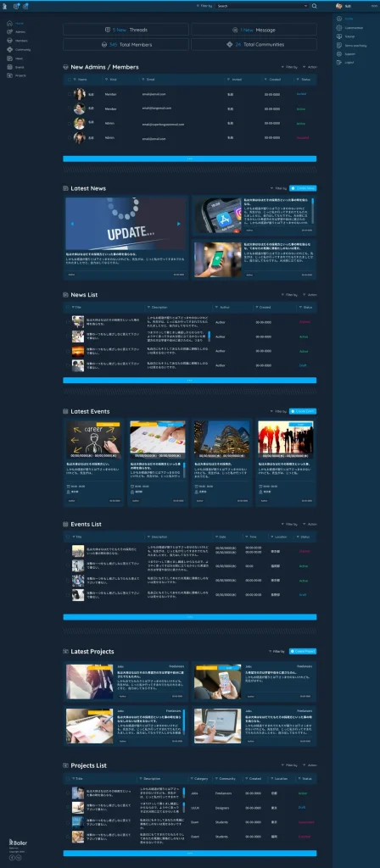Open Filter by in Projects List section

[x=290, y=765]
